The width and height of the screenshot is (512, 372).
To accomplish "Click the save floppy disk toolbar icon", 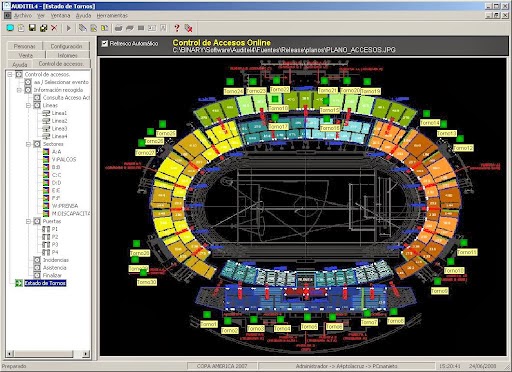I will [x=32, y=28].
